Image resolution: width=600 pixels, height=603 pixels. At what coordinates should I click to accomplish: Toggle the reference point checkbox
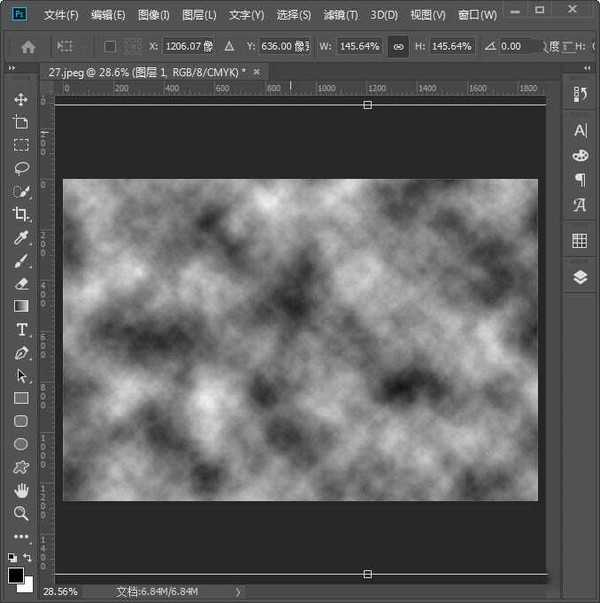click(x=110, y=47)
